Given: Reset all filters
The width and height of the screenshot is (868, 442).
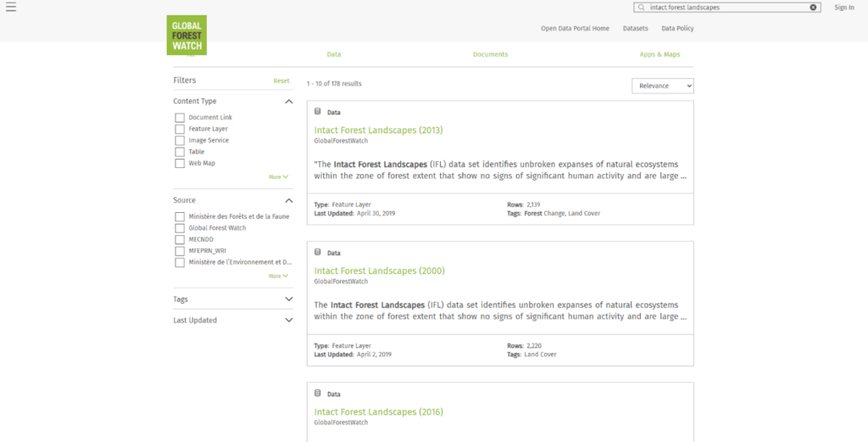Looking at the screenshot, I should pyautogui.click(x=281, y=81).
